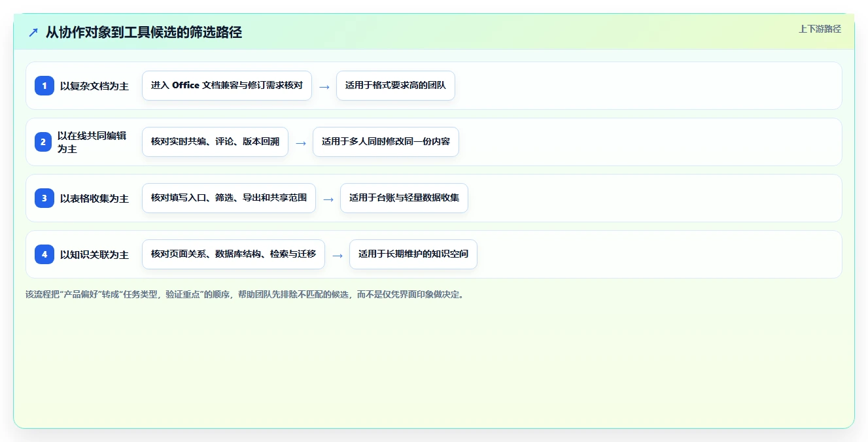The width and height of the screenshot is (868, 442).
Task: Open the 适用于格式要求高的团队 box
Action: pos(395,86)
